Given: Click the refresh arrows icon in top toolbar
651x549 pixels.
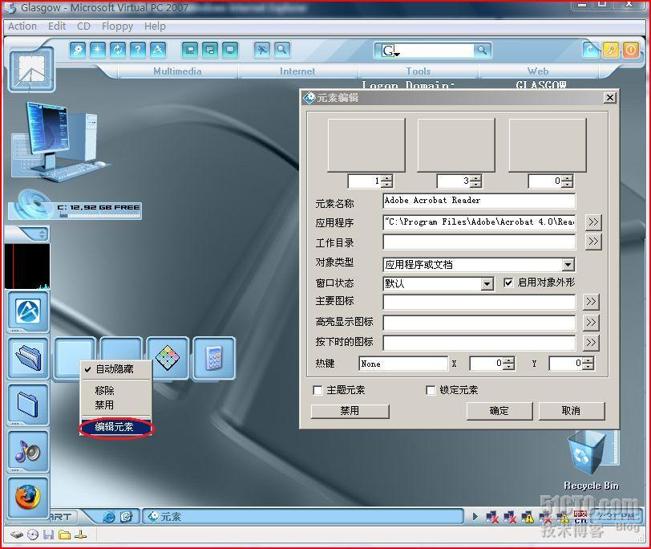Looking at the screenshot, I should point(118,50).
